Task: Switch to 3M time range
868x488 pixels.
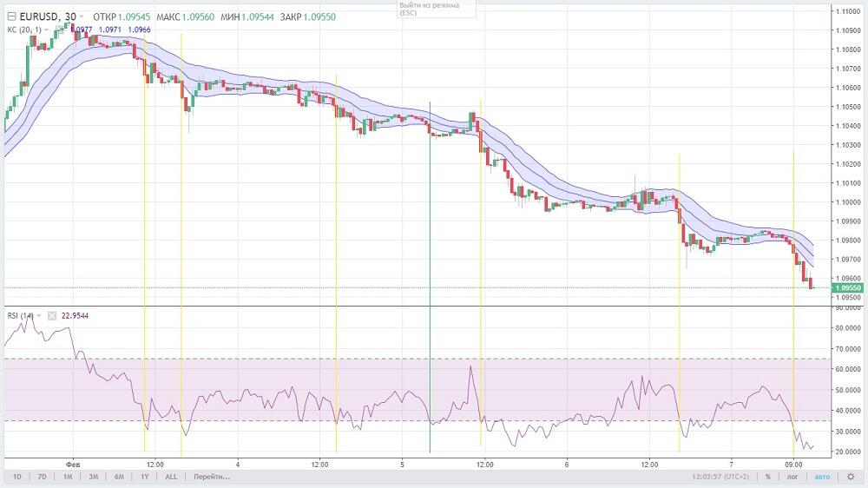Action: (94, 477)
